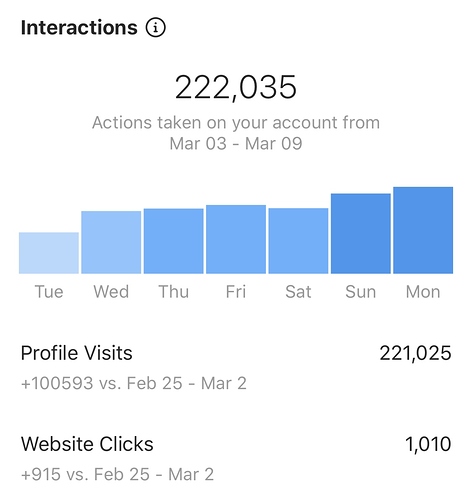Tap the Interactions info icon
The width and height of the screenshot is (472, 500).
tap(155, 27)
